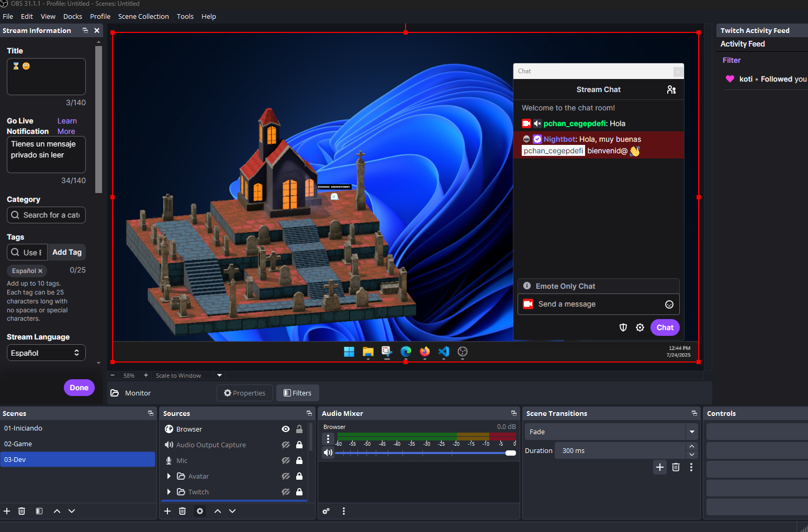This screenshot has width=808, height=532.
Task: Open source Filters button
Action: tap(297, 393)
